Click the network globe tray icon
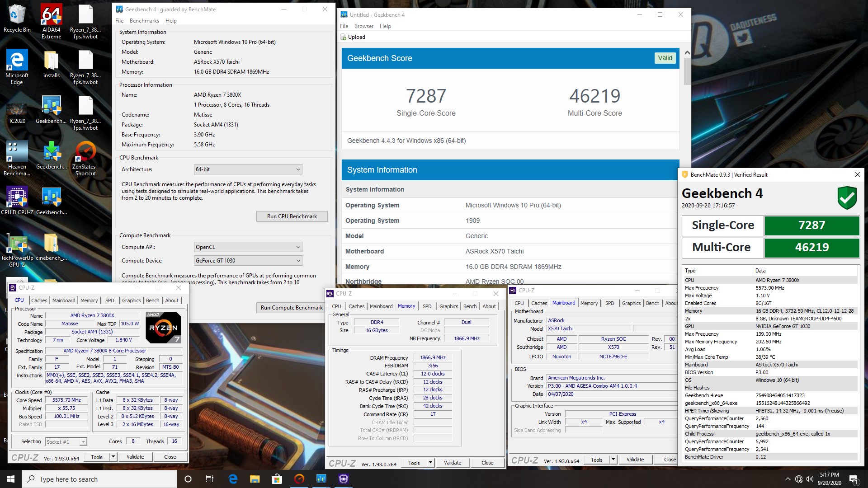Viewport: 868px width, 488px height. click(799, 479)
